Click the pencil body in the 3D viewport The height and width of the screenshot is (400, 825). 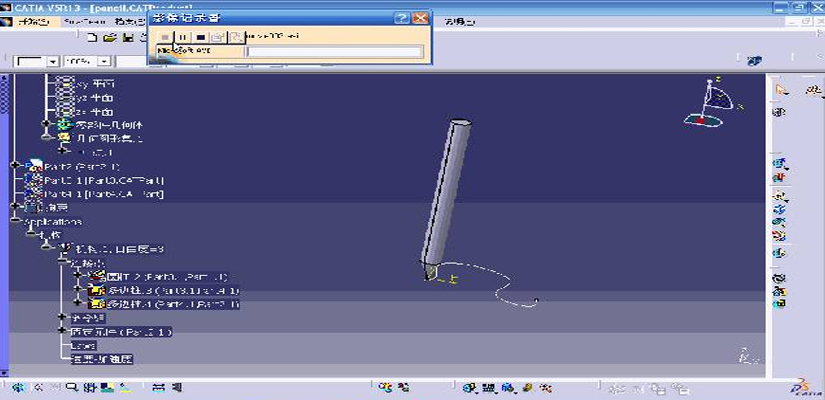[x=446, y=190]
